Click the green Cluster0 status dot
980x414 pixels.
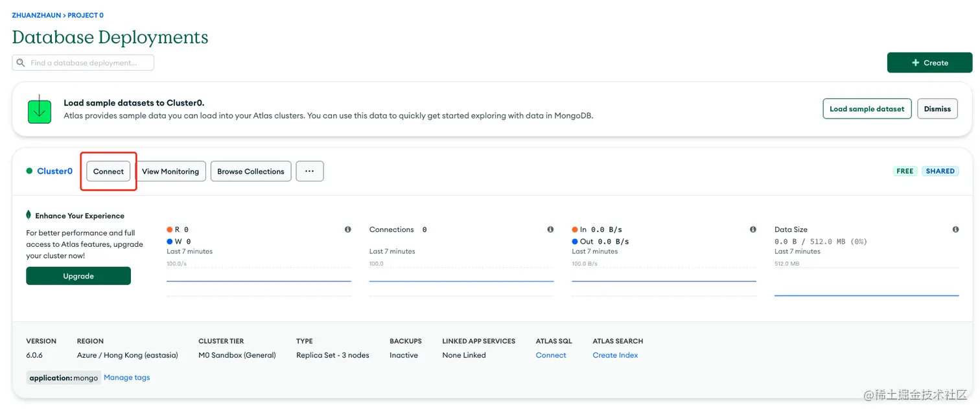tap(29, 171)
